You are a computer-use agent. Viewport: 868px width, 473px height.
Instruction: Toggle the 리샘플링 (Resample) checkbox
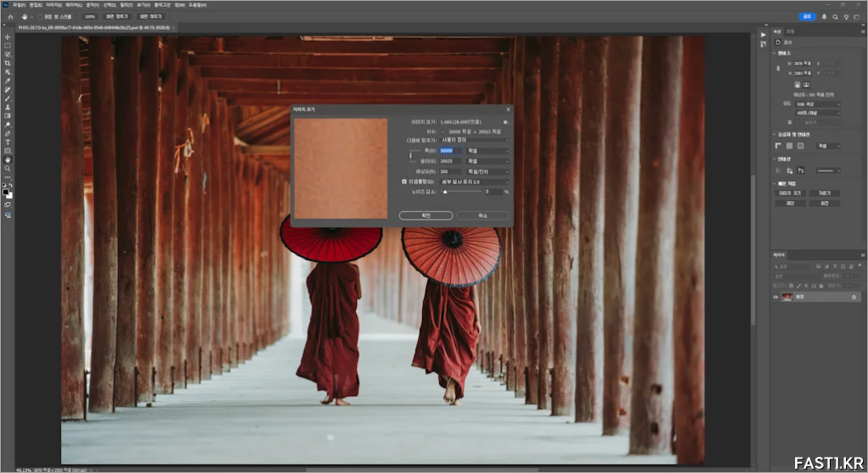pos(403,181)
